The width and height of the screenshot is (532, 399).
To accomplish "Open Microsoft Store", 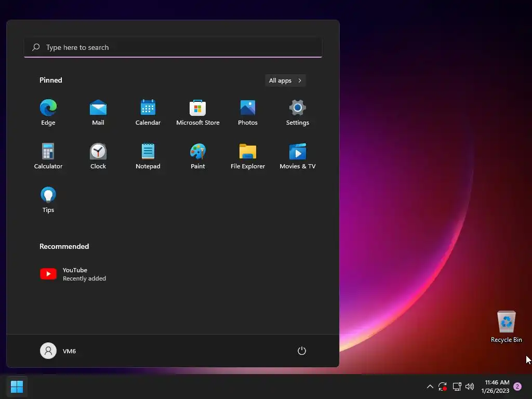I will click(x=198, y=113).
